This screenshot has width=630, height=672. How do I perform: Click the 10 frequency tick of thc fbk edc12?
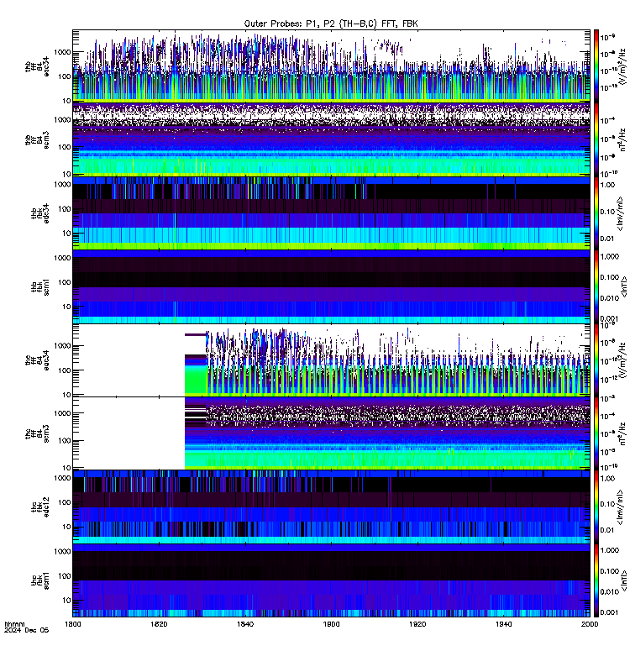pos(67,528)
